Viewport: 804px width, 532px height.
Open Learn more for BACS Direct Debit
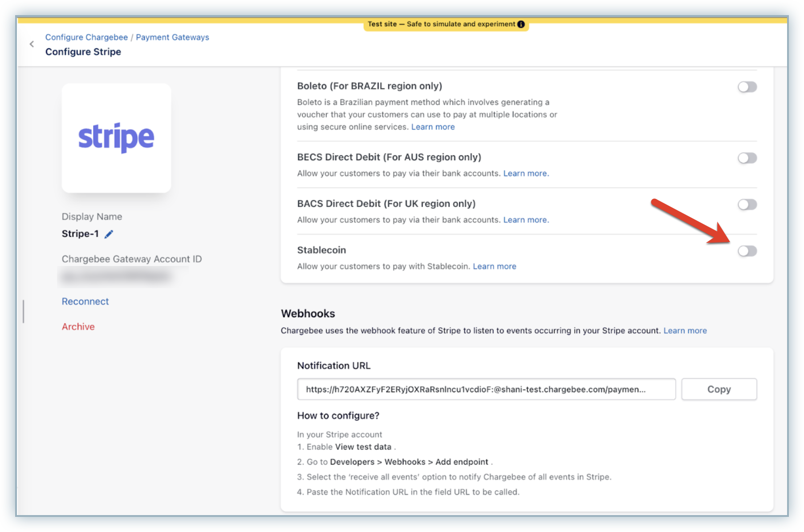(525, 220)
